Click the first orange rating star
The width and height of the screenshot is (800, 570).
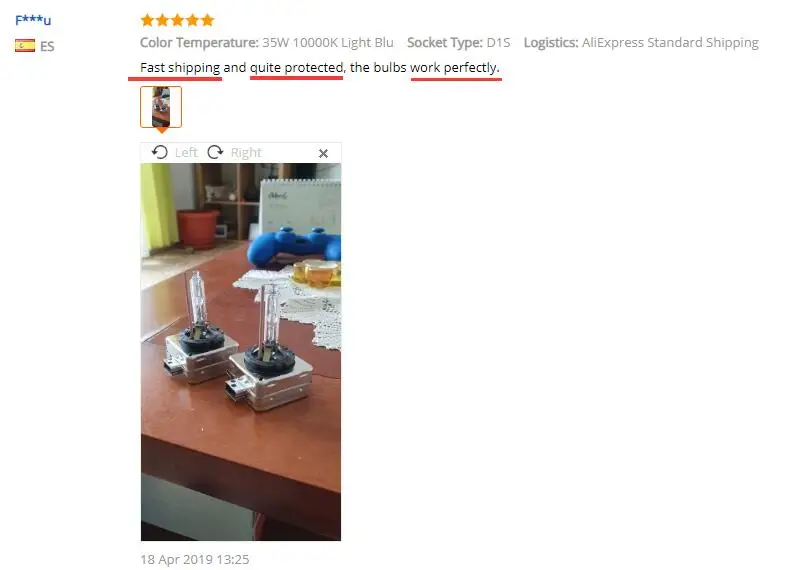[x=147, y=20]
